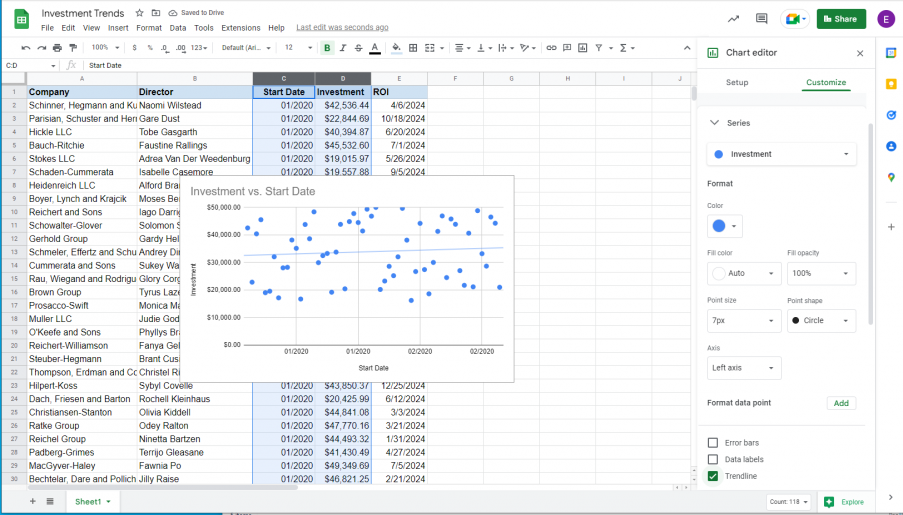This screenshot has width=903, height=515.
Task: Decrease decimal places
Action: 165,48
